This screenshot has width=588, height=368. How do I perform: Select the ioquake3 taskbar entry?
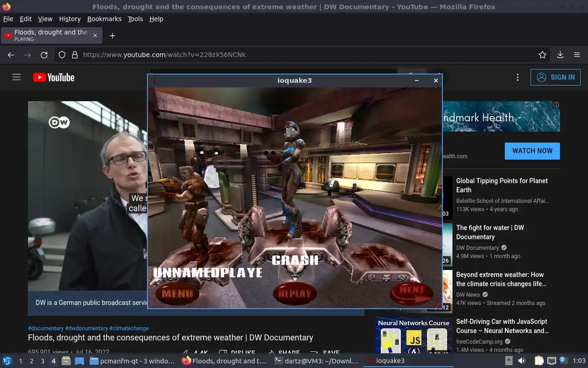click(408, 361)
